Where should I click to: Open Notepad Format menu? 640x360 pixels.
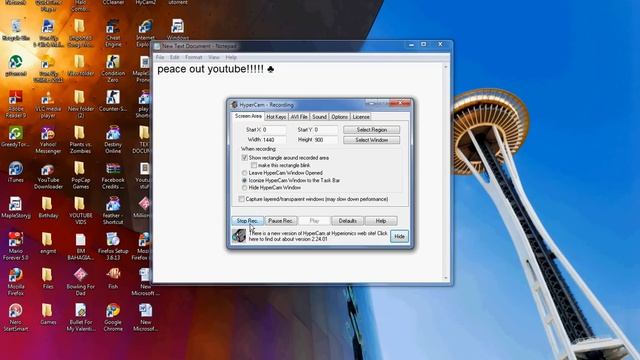tap(193, 58)
